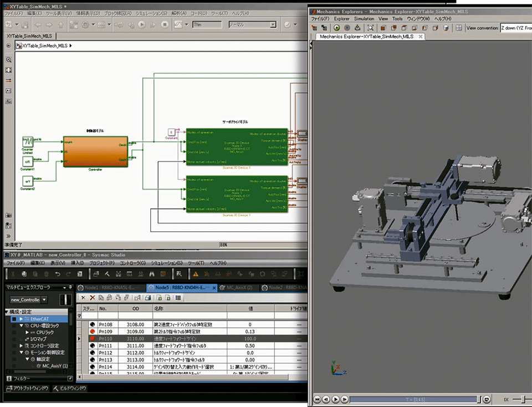Click parameter table horizontal scrollbar
This screenshot has height=407, width=532.
[185, 377]
